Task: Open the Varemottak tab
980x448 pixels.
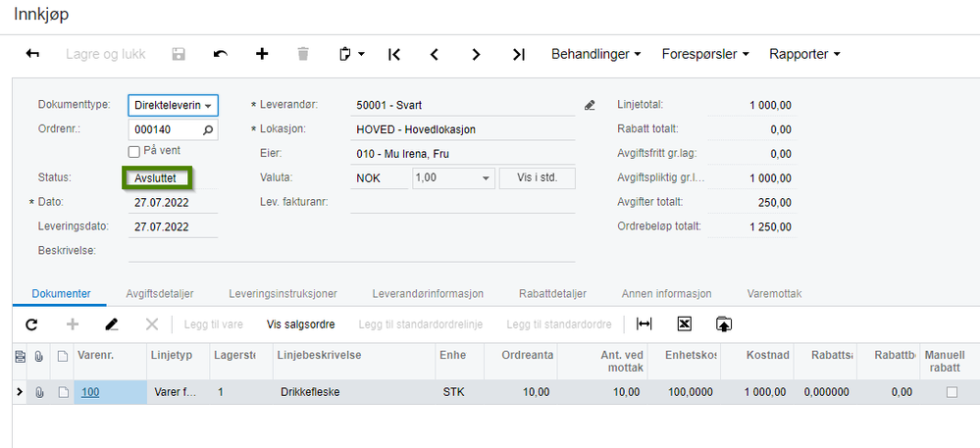Action: pyautogui.click(x=774, y=294)
